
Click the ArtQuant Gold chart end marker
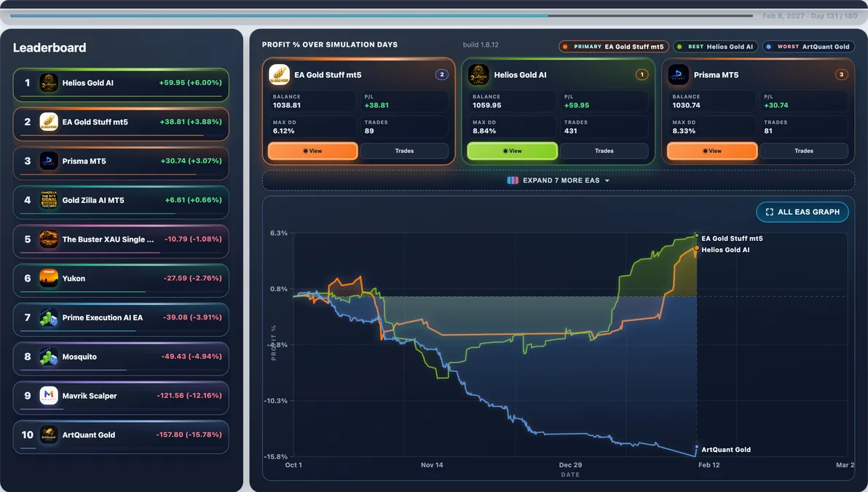(697, 447)
